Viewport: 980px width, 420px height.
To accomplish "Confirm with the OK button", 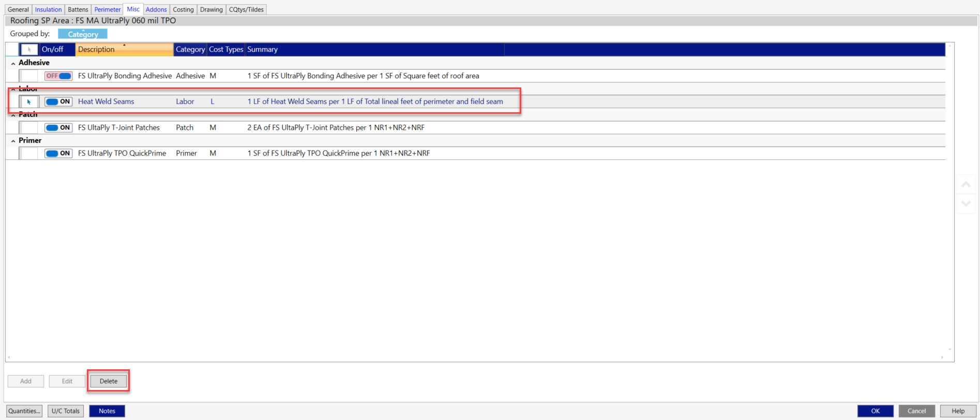I will click(876, 411).
